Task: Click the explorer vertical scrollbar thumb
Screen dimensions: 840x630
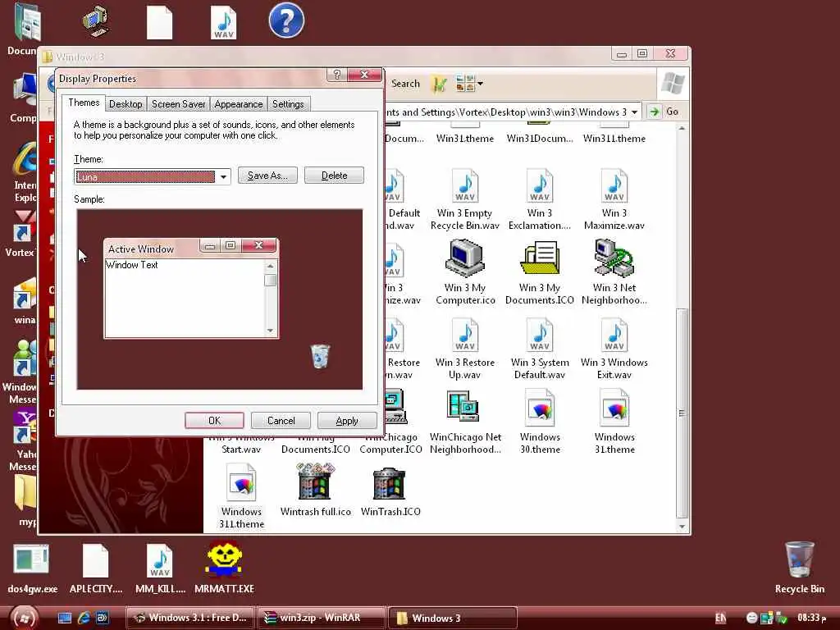Action: tap(682, 413)
